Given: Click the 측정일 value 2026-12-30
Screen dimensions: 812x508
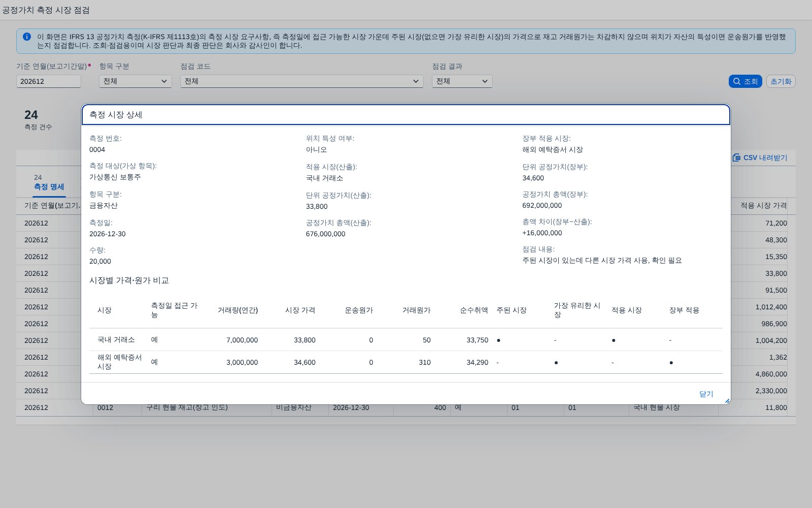Looking at the screenshot, I should pyautogui.click(x=108, y=234).
